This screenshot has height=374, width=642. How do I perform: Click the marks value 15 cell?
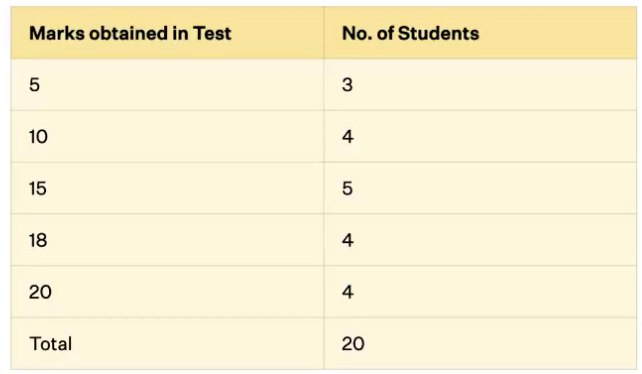coord(167,188)
